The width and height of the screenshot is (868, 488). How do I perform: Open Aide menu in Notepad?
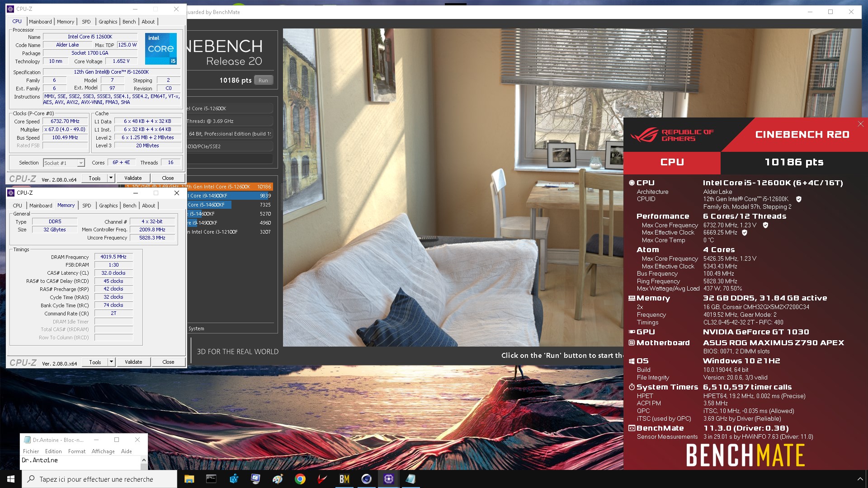[x=127, y=451]
